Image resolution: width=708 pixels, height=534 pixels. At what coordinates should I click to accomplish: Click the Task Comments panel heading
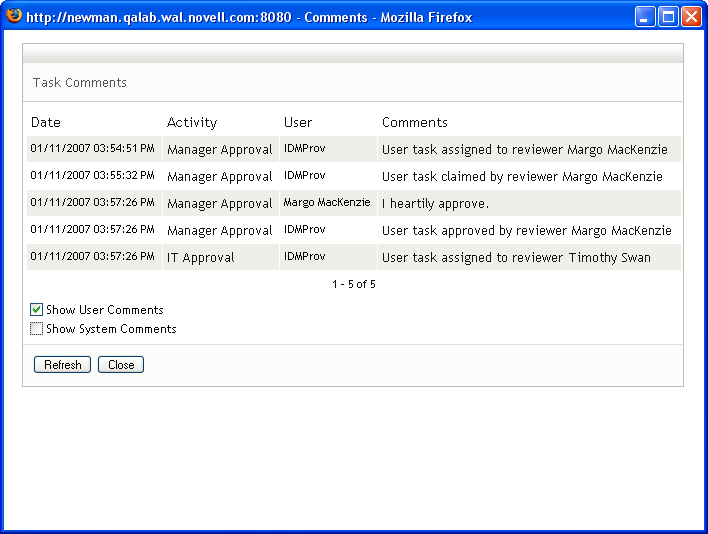[80, 83]
